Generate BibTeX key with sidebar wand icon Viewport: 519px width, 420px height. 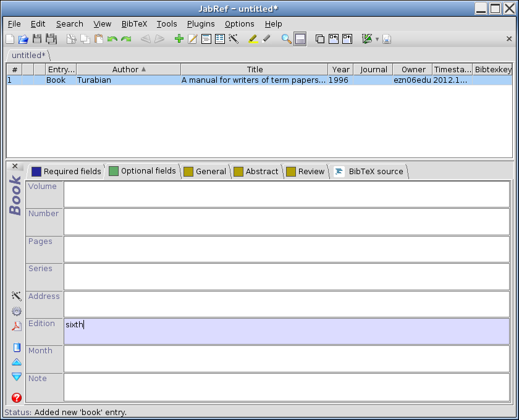pyautogui.click(x=17, y=296)
